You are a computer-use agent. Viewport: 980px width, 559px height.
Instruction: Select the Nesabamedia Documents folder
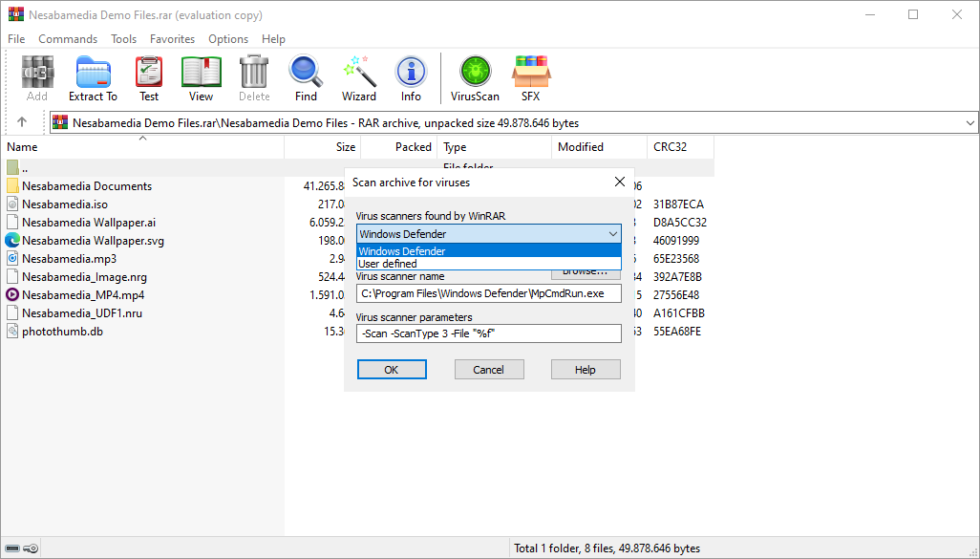(86, 186)
